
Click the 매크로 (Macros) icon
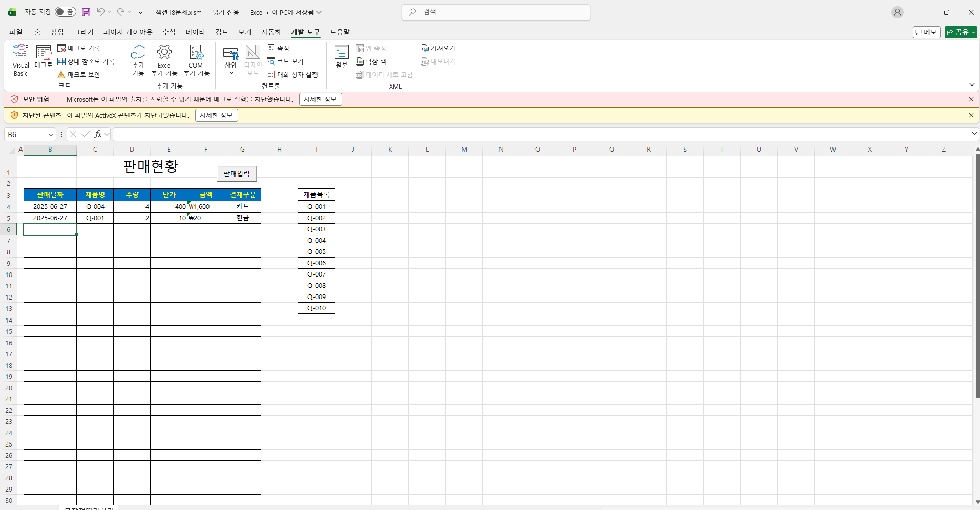tap(44, 56)
